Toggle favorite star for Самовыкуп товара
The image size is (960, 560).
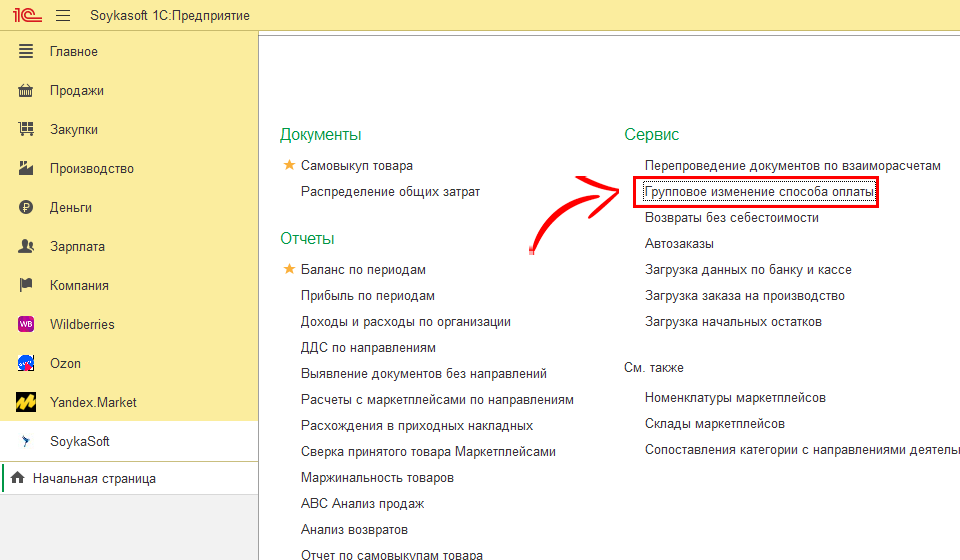pyautogui.click(x=290, y=165)
